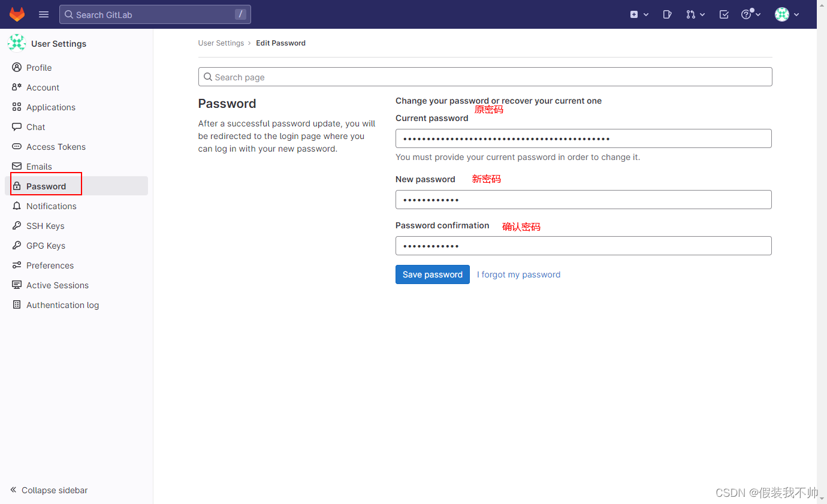Click the Password lock icon
This screenshot has height=504, width=827.
[x=17, y=186]
